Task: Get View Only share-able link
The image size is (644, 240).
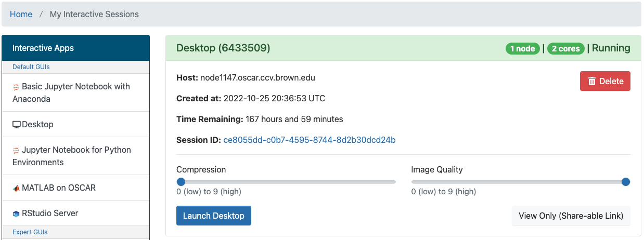Action: [x=571, y=216]
